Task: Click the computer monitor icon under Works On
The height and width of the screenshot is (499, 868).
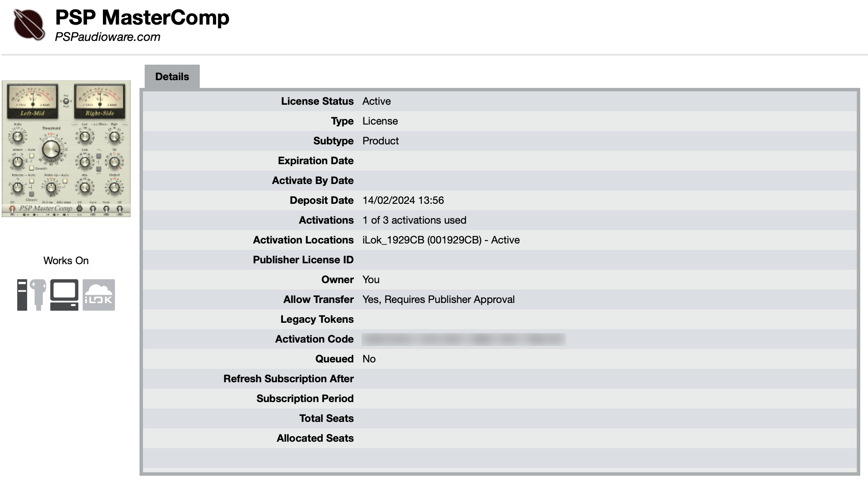Action: (x=64, y=295)
